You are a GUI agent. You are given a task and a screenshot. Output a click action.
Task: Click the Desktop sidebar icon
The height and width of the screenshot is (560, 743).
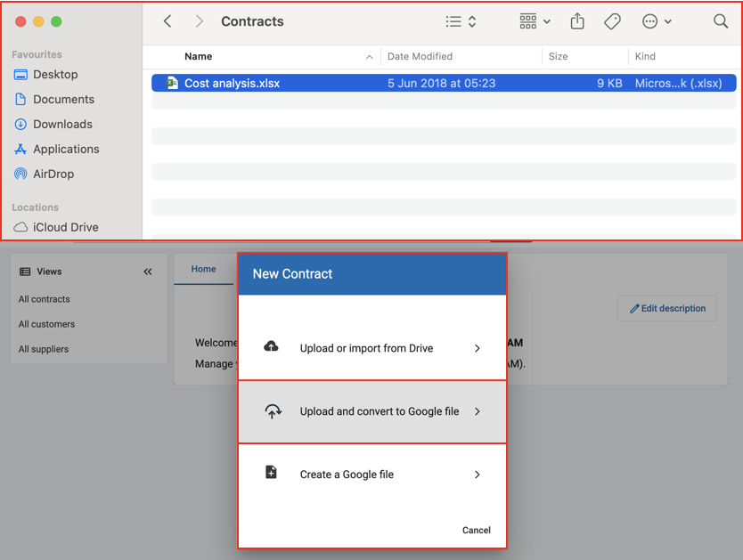point(20,75)
